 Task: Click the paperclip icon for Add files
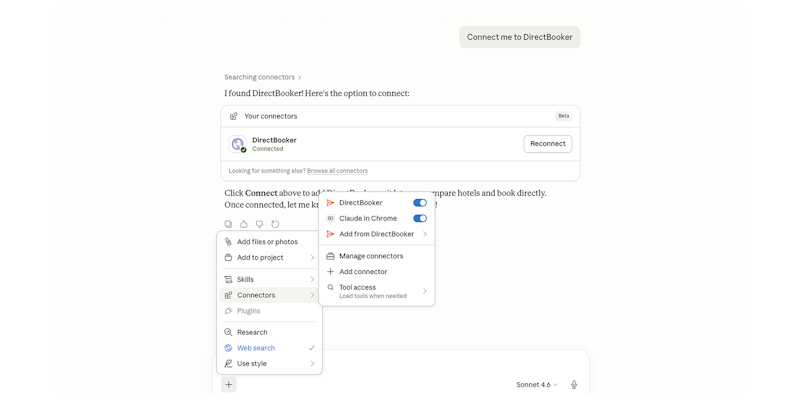pyautogui.click(x=228, y=242)
